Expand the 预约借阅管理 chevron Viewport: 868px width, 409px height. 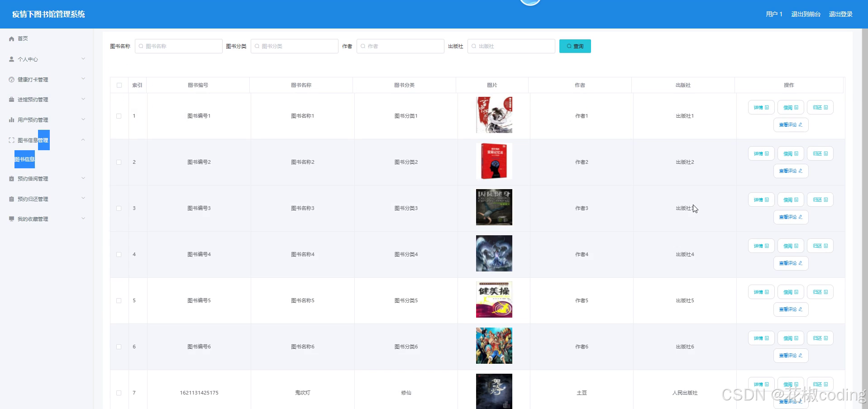[83, 178]
